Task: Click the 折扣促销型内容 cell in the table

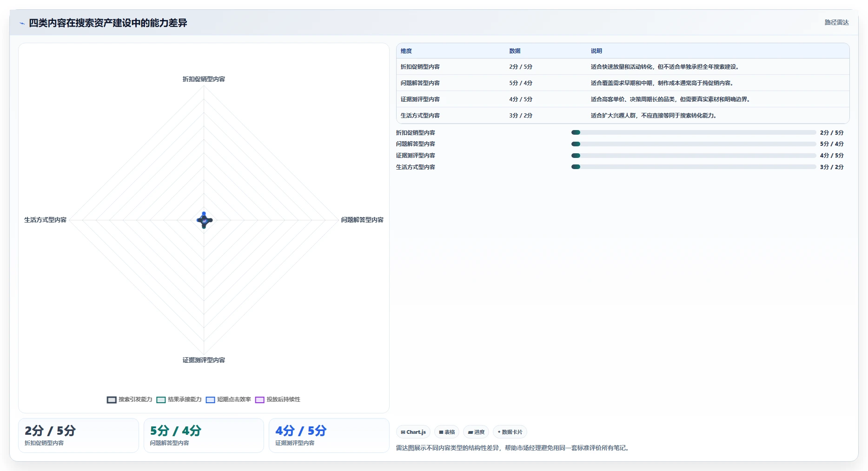Action: point(420,67)
